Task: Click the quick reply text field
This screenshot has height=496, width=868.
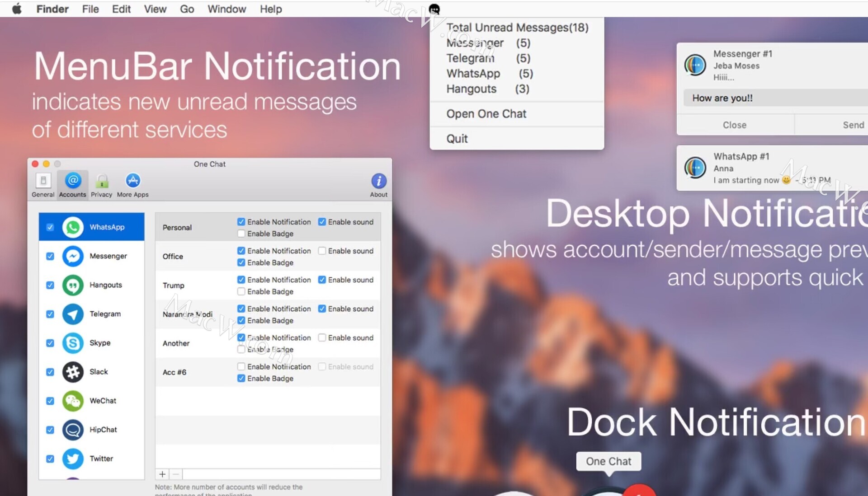Action: coord(775,98)
